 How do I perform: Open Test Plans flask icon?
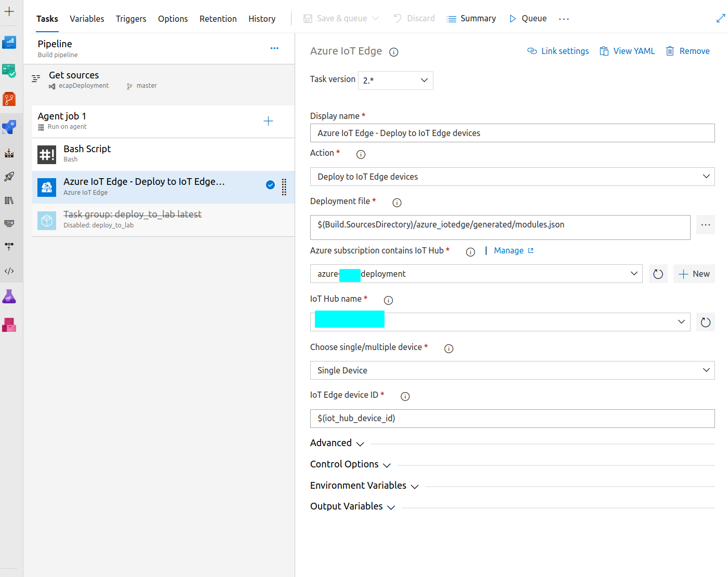[x=9, y=297]
